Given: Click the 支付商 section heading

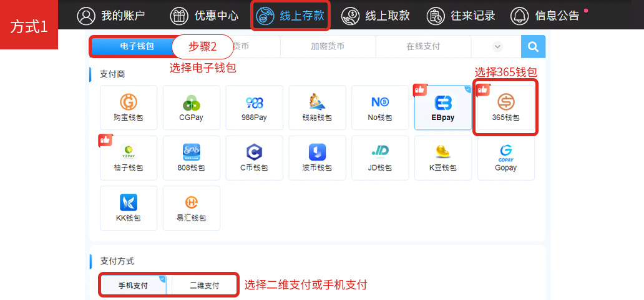Looking at the screenshot, I should click(x=112, y=74).
